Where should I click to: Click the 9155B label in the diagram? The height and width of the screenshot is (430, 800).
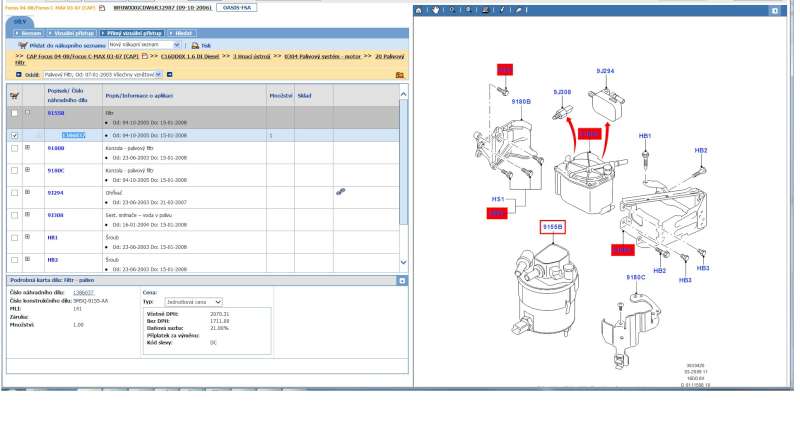(x=553, y=228)
